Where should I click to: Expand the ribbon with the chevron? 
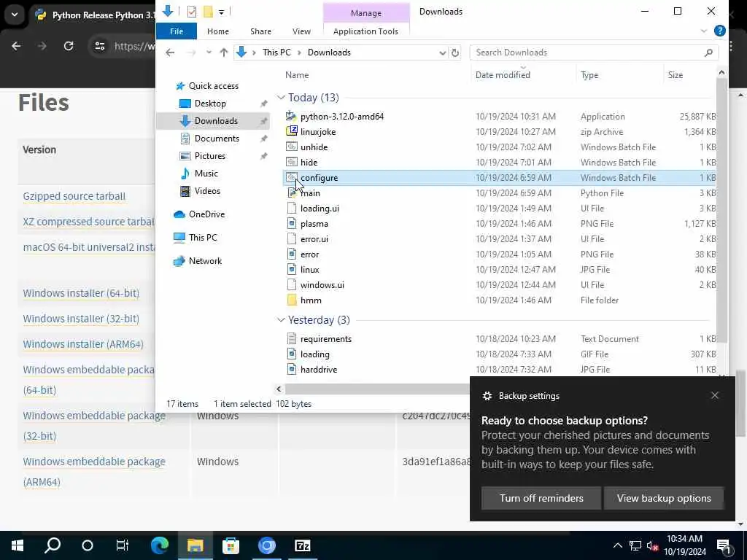704,31
